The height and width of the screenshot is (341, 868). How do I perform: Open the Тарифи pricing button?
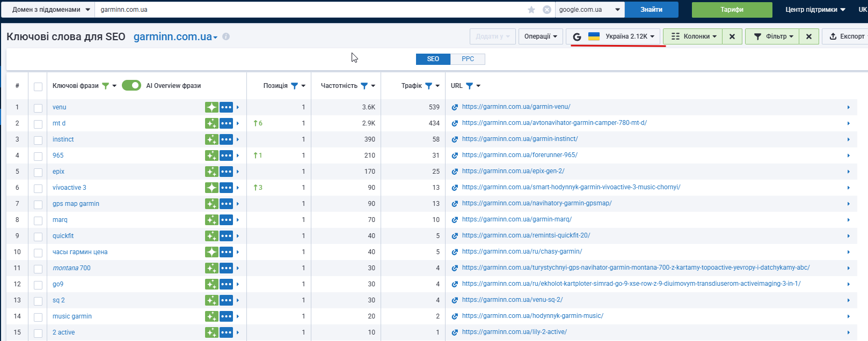pyautogui.click(x=732, y=10)
